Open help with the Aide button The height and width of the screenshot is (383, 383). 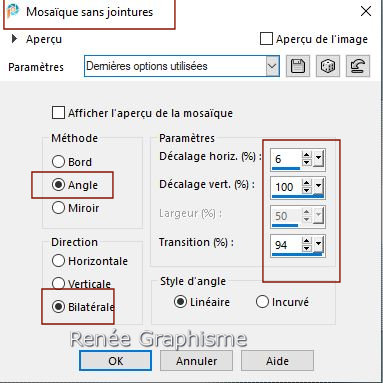click(x=277, y=360)
